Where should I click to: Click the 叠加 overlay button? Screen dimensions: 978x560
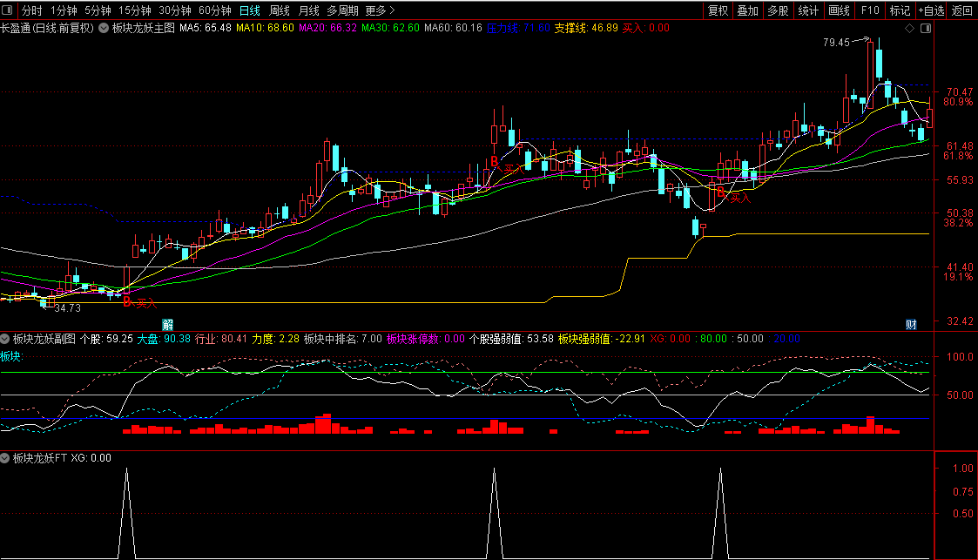coord(748,10)
